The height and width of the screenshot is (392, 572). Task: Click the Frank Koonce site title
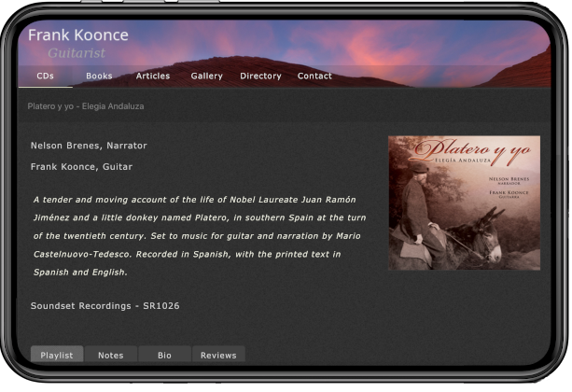coord(78,35)
